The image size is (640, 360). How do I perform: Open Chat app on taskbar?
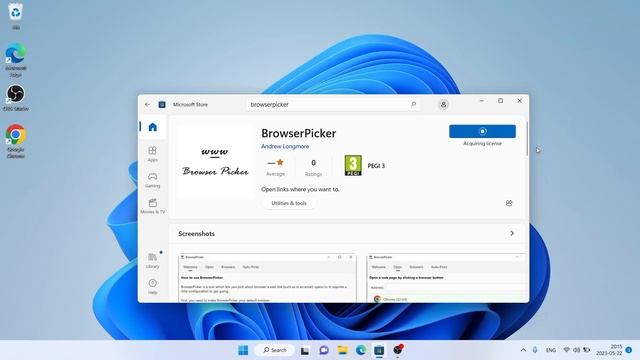point(324,350)
